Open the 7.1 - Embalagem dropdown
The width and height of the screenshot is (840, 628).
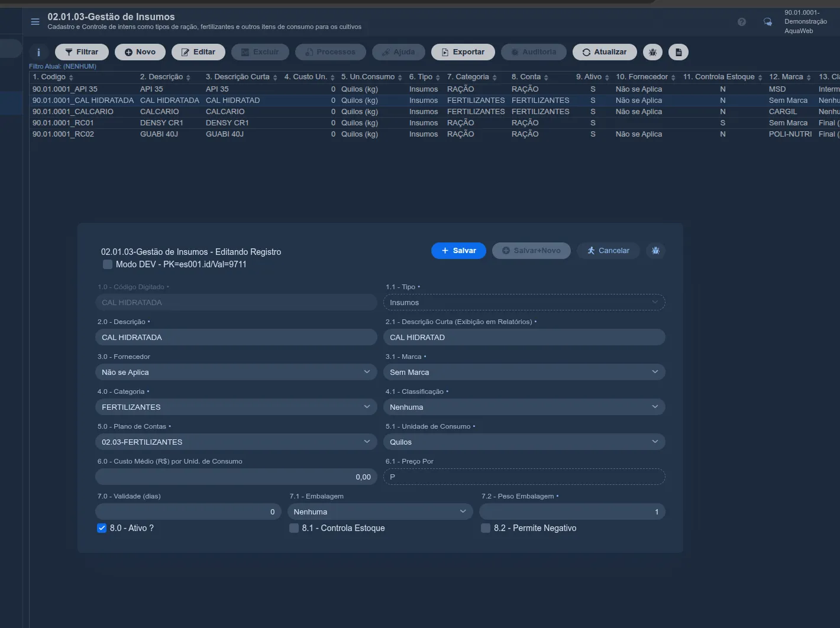click(x=380, y=512)
